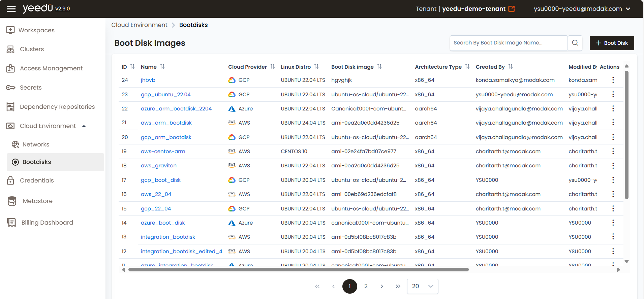
Task: Open actions menu for aws_22_04
Action: pyautogui.click(x=613, y=194)
